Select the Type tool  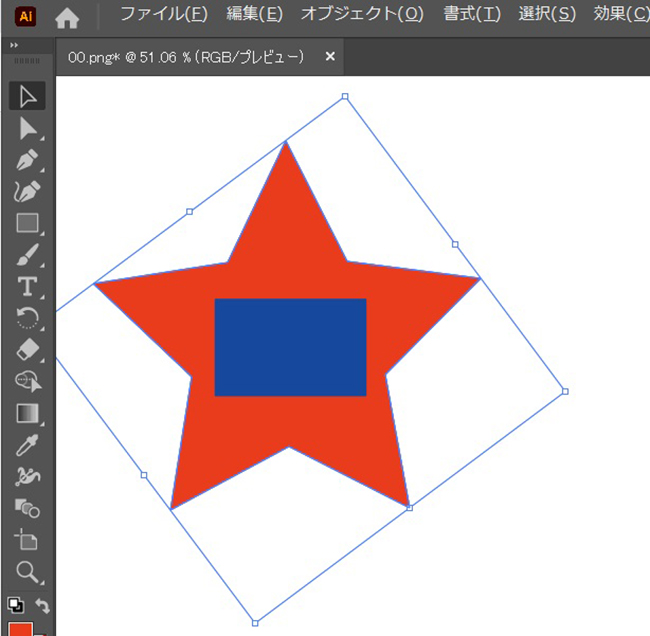pyautogui.click(x=27, y=286)
